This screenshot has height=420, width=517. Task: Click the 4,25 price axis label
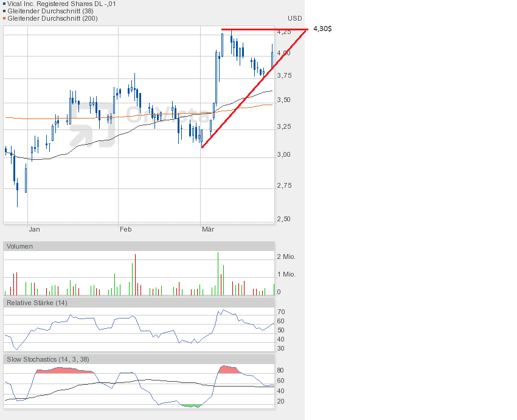pyautogui.click(x=283, y=32)
